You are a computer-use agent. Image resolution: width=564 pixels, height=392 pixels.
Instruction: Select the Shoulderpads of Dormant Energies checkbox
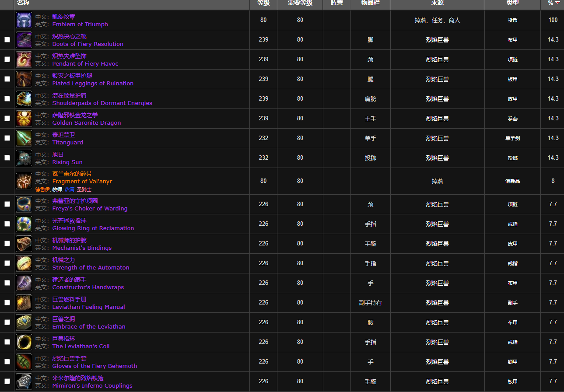point(7,99)
